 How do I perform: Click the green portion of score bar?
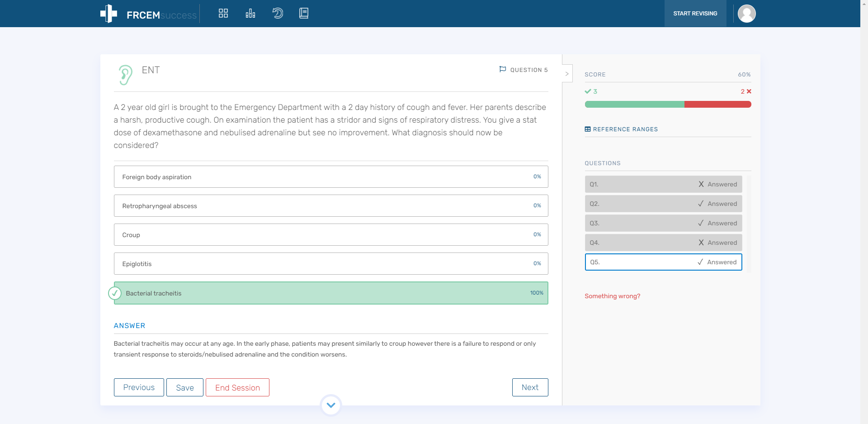[x=634, y=105]
